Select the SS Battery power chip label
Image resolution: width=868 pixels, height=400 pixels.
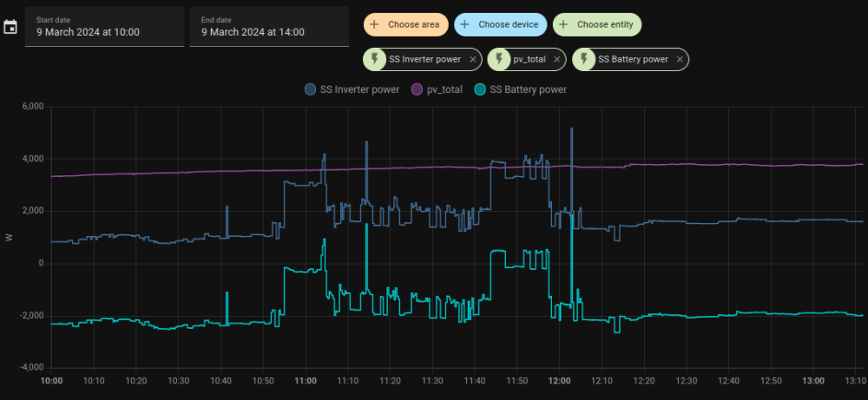click(x=634, y=60)
